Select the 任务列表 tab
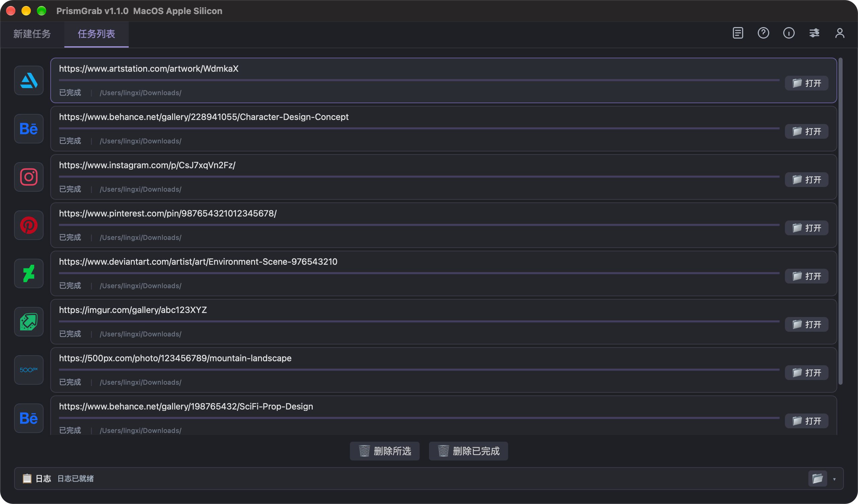Screen dimensions: 858x504 click(x=96, y=34)
